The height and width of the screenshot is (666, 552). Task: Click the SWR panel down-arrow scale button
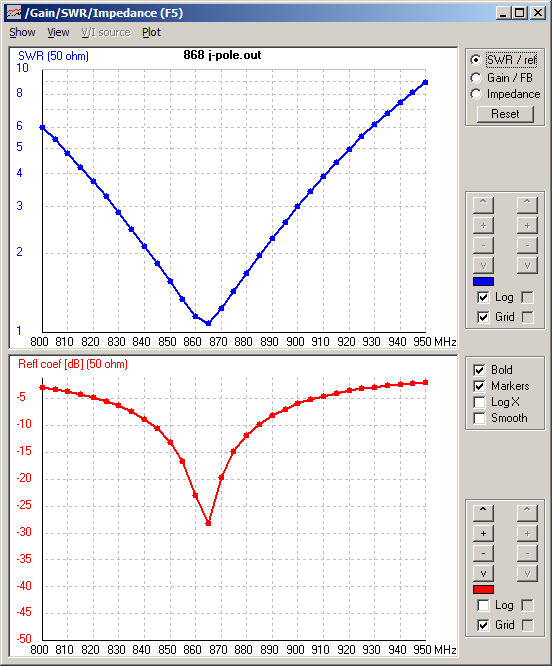tap(483, 266)
